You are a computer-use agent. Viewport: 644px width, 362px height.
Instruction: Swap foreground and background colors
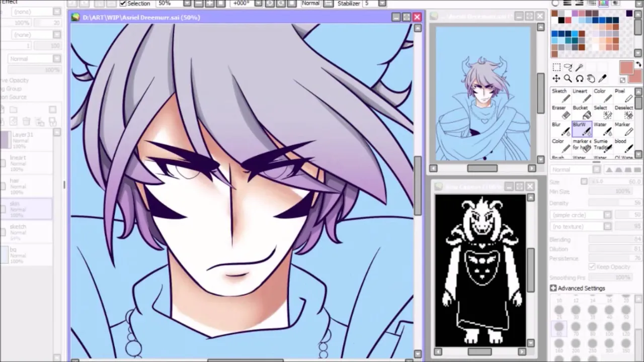(x=638, y=65)
